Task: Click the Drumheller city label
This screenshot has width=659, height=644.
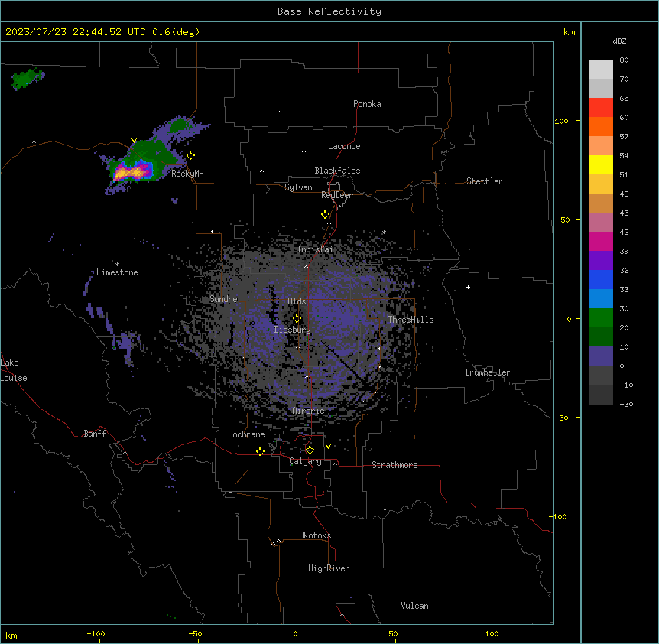Action: [488, 372]
